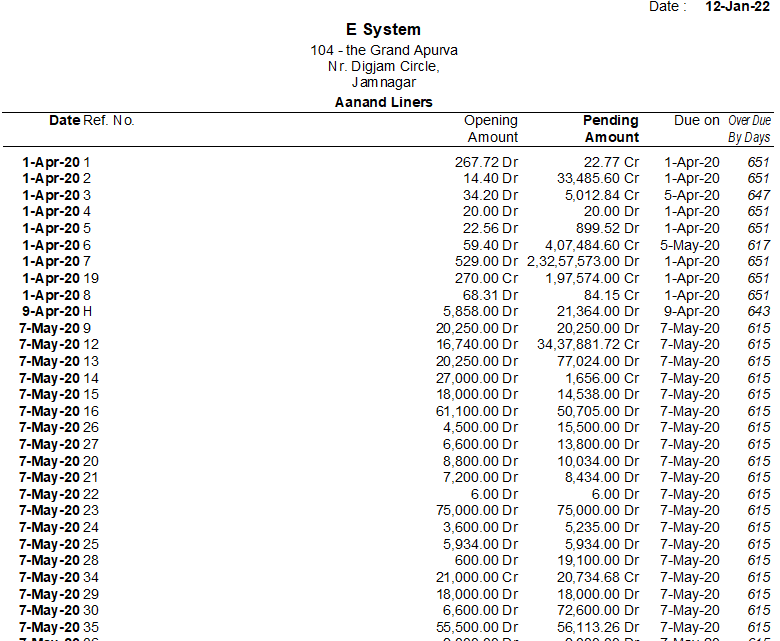The image size is (780, 641).
Task: Open the 1-Apr-20 entry with reference 19
Action: [60, 278]
